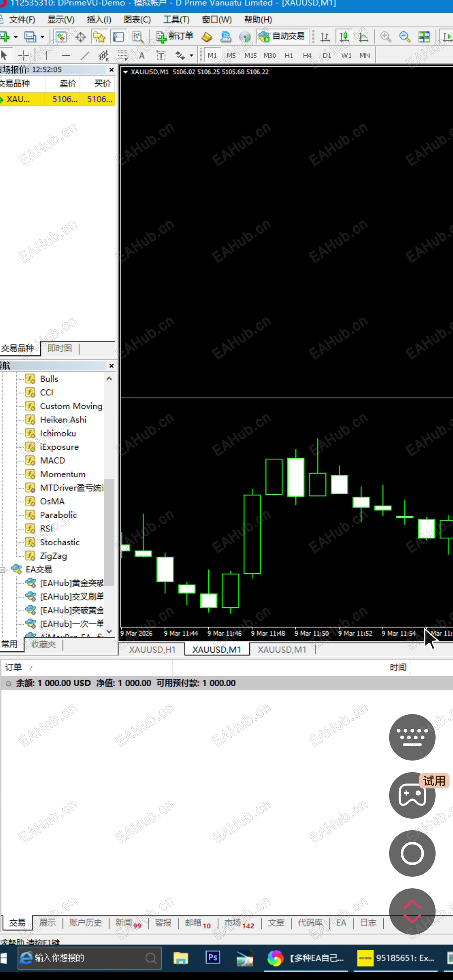Open the 帮助(H) menu
The height and width of the screenshot is (980, 453).
point(258,19)
